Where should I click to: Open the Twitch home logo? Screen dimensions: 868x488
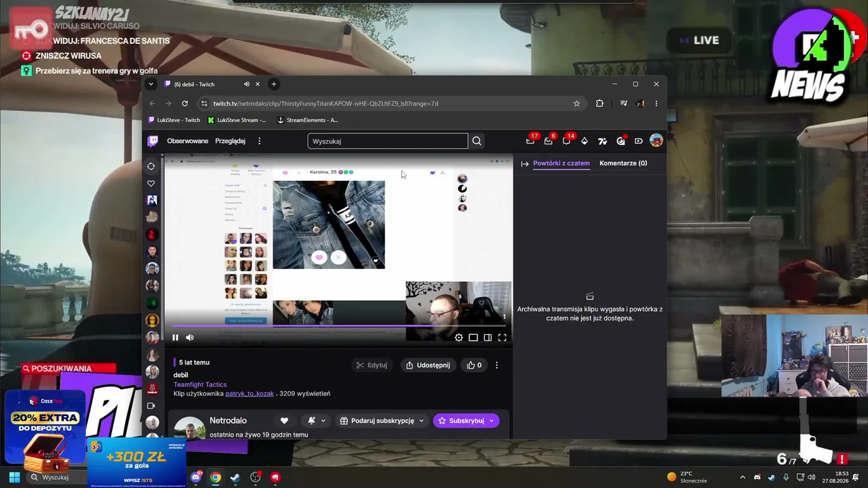153,141
